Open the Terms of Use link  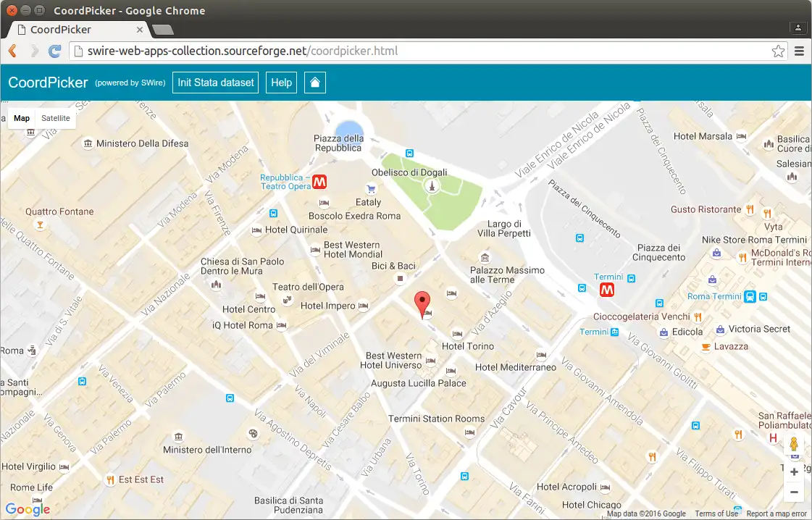click(x=716, y=513)
